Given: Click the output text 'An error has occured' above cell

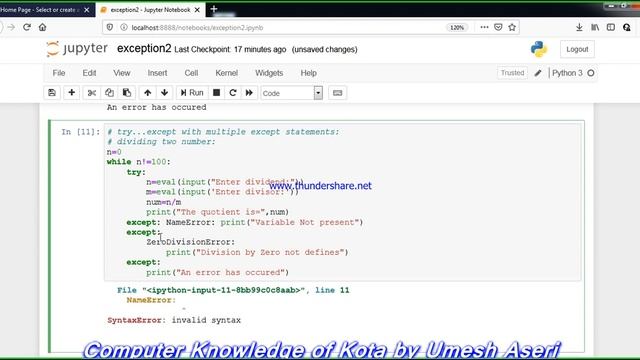Looking at the screenshot, I should (x=156, y=107).
